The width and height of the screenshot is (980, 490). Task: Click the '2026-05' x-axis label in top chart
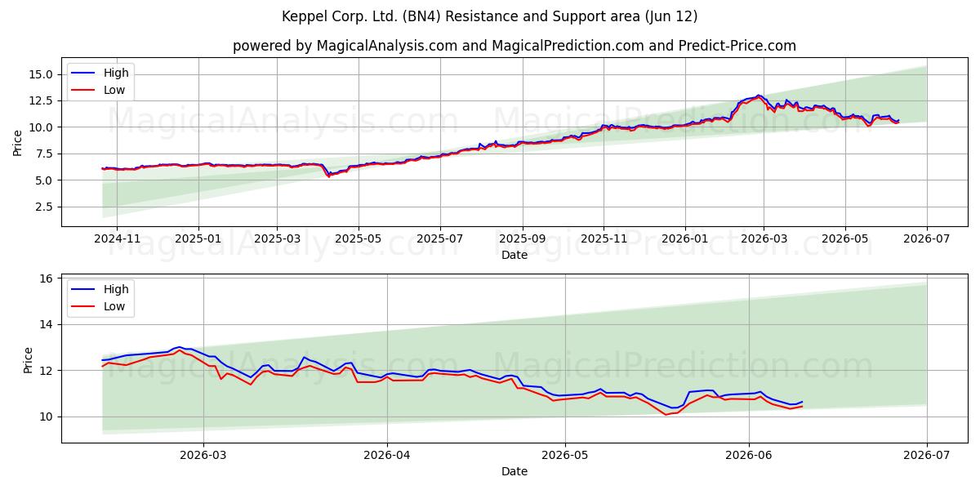(845, 238)
